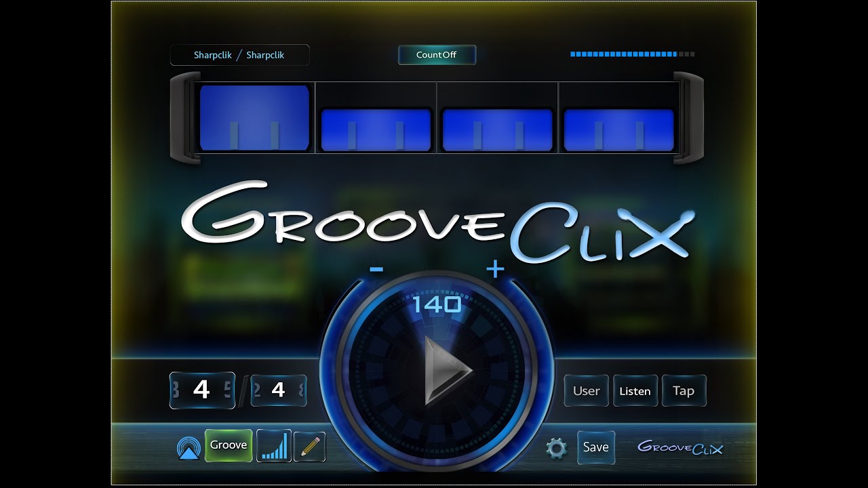Select the third beat pad
868x488 pixels.
(x=498, y=130)
